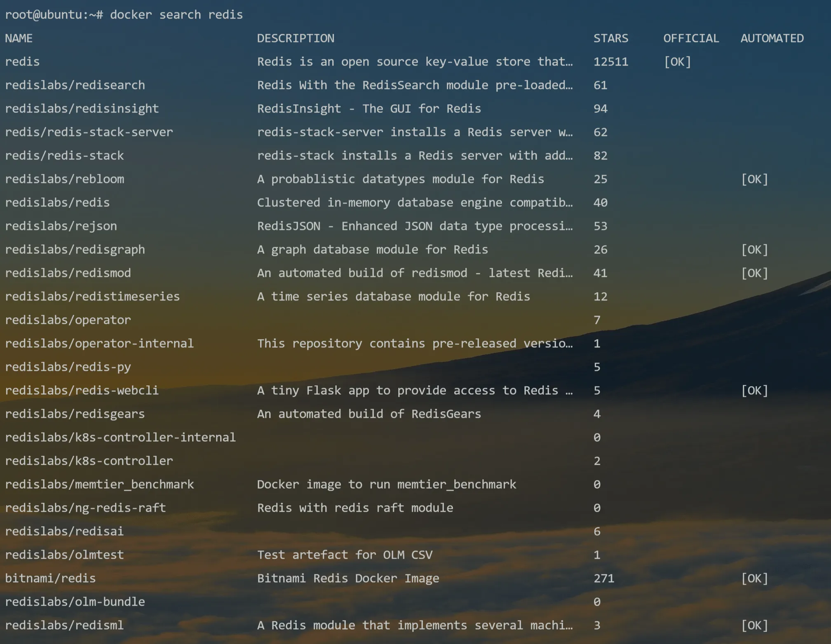831x644 pixels.
Task: Click the name redislabs/redismod
Action: (x=68, y=273)
